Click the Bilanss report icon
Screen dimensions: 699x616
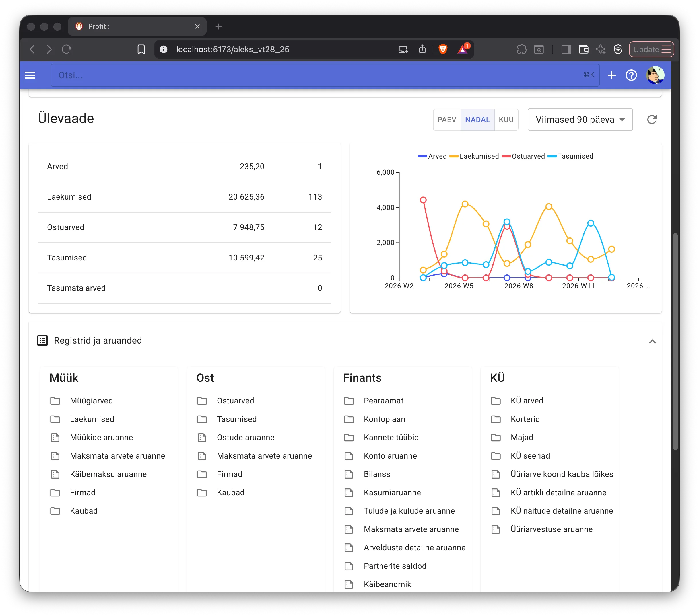[x=349, y=474]
